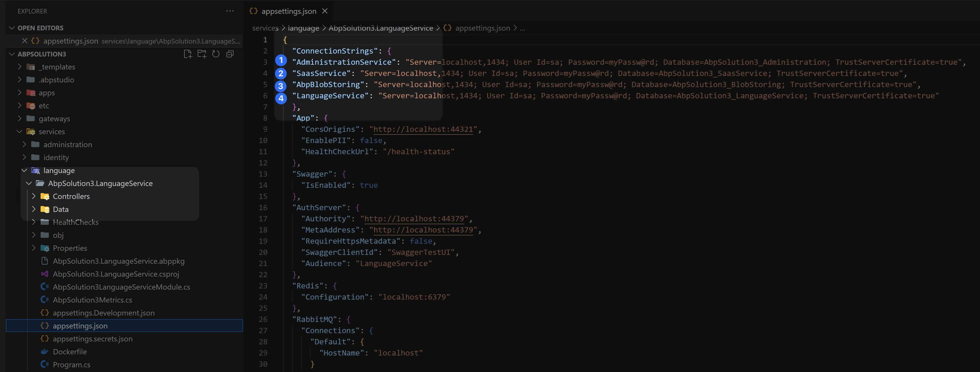Click the etc folder icon
This screenshot has width=980, height=372.
point(31,106)
